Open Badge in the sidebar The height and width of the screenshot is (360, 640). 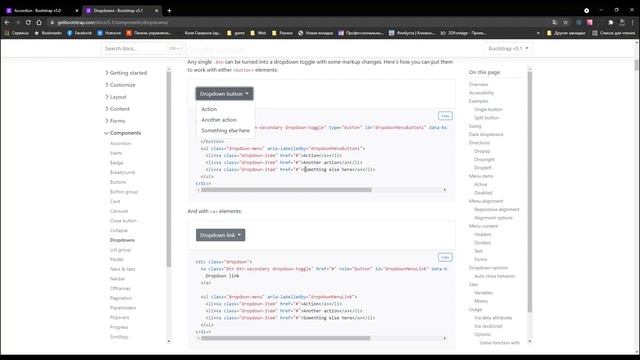[x=116, y=163]
